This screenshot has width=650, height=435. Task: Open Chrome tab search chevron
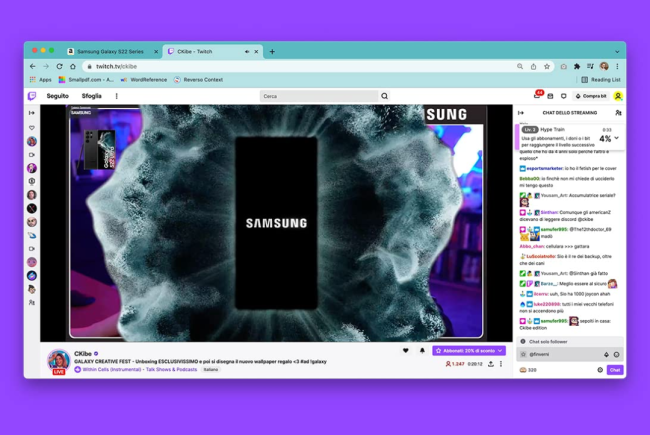617,52
